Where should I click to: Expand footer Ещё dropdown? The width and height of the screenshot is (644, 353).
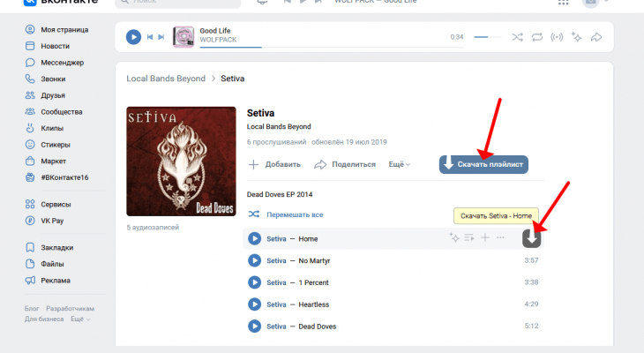[x=80, y=319]
